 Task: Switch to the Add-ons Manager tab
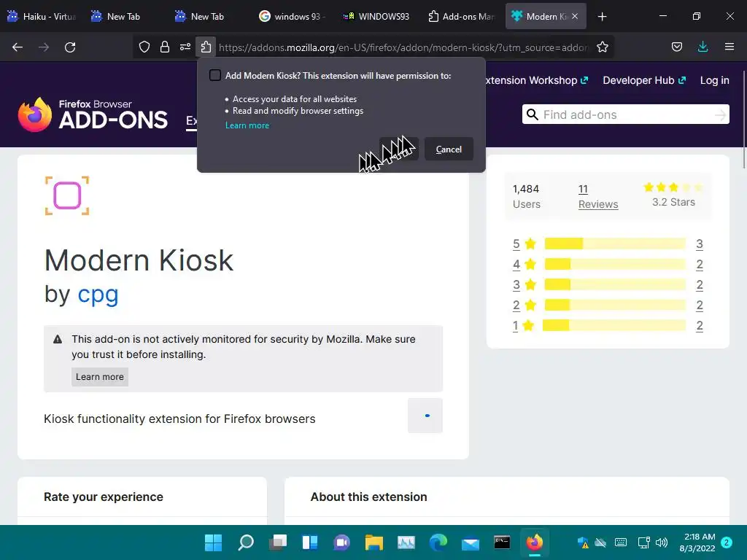pyautogui.click(x=460, y=16)
